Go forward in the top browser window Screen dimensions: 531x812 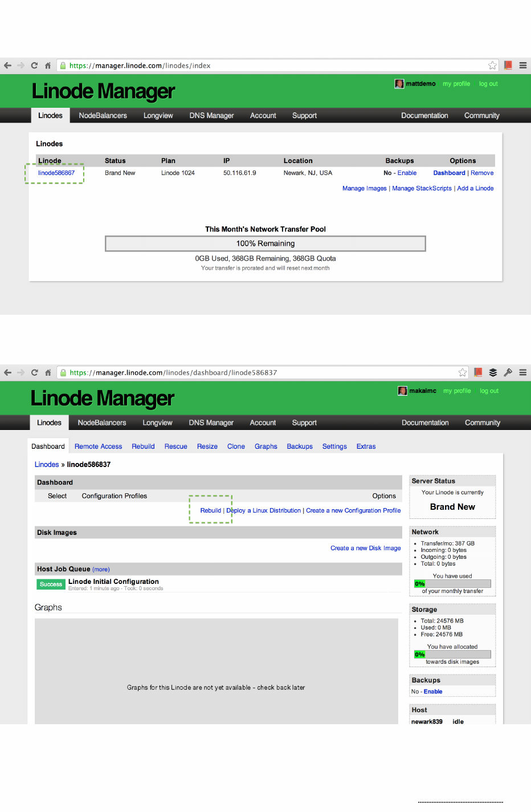point(21,66)
